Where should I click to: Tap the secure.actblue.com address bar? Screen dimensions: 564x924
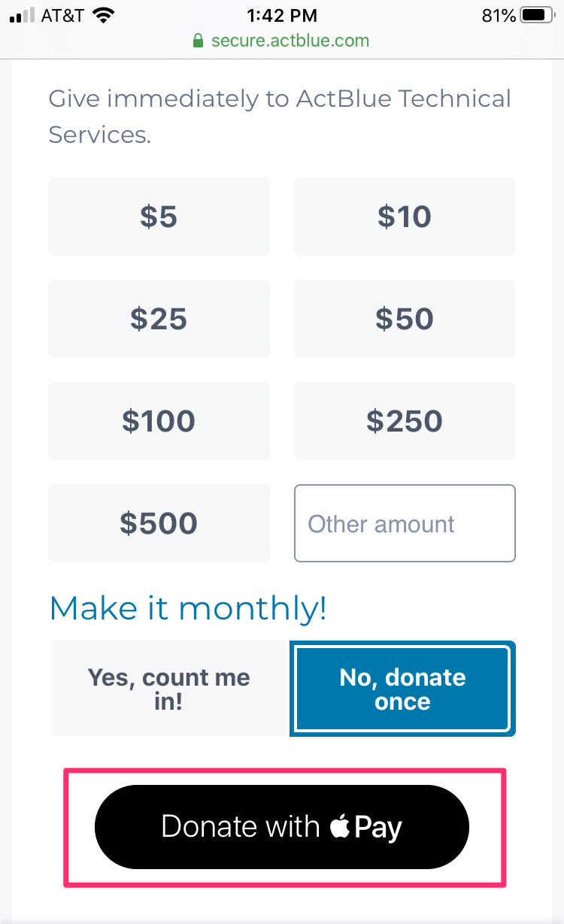[290, 41]
